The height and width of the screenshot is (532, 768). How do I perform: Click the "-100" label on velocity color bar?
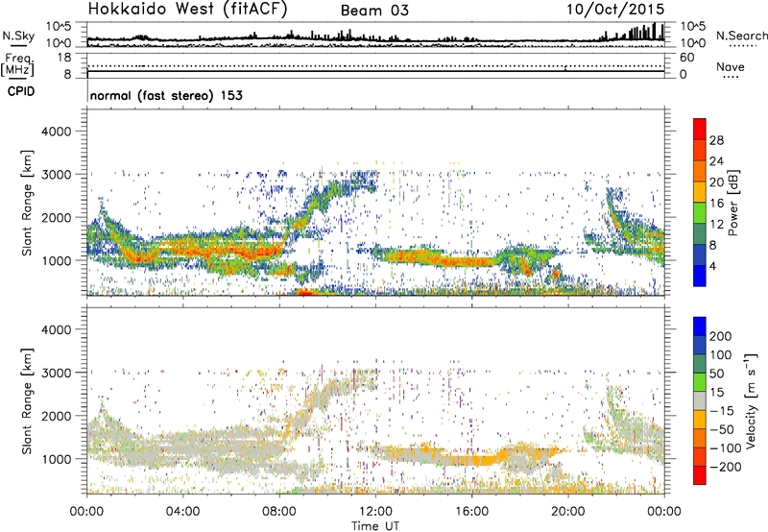725,448
